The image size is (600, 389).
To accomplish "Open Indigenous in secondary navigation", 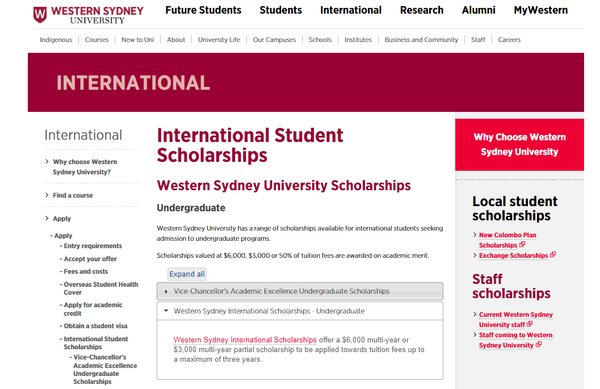I will 56,40.
